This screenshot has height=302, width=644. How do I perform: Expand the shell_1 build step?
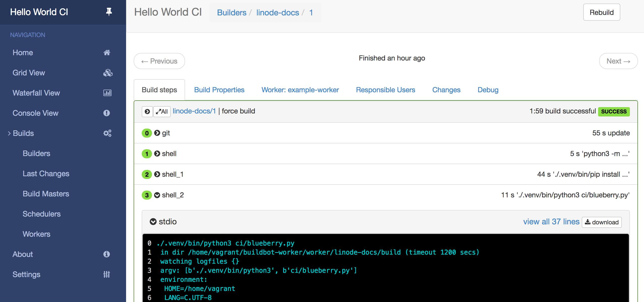point(157,174)
